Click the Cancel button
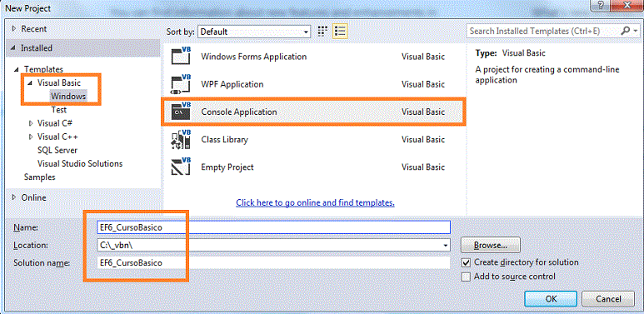Screen dimensions: 644x314 609,299
